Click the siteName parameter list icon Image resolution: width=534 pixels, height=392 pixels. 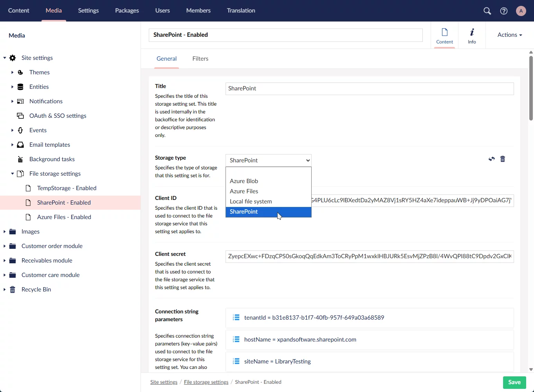pos(236,361)
